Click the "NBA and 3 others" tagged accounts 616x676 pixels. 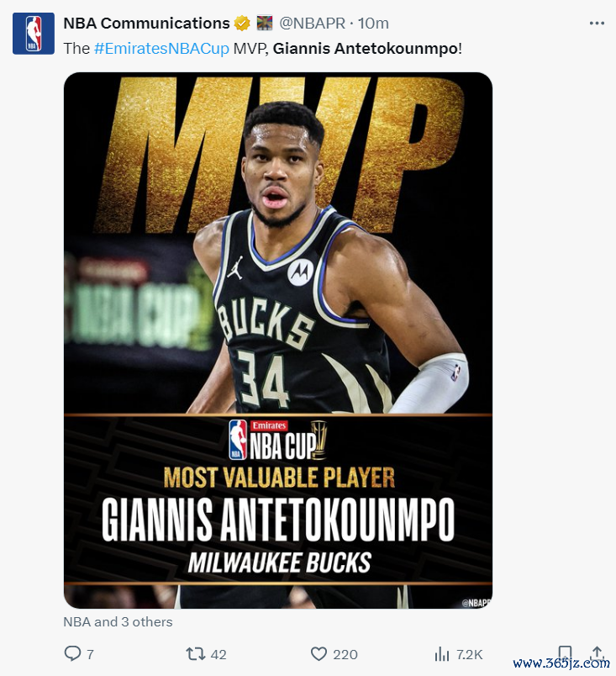[x=118, y=621]
